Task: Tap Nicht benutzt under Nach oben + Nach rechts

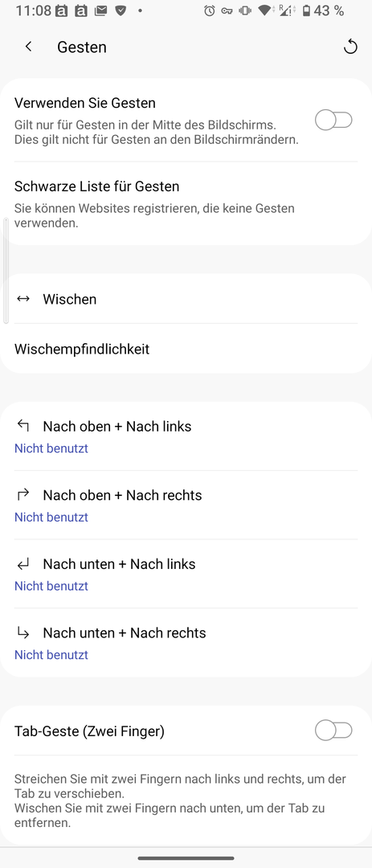Action: [x=51, y=517]
